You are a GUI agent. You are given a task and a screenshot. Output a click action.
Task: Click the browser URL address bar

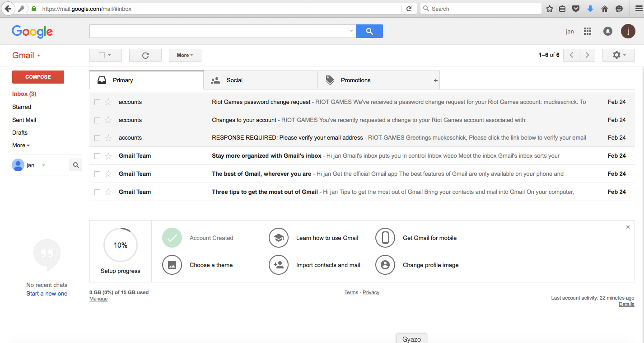(x=220, y=9)
